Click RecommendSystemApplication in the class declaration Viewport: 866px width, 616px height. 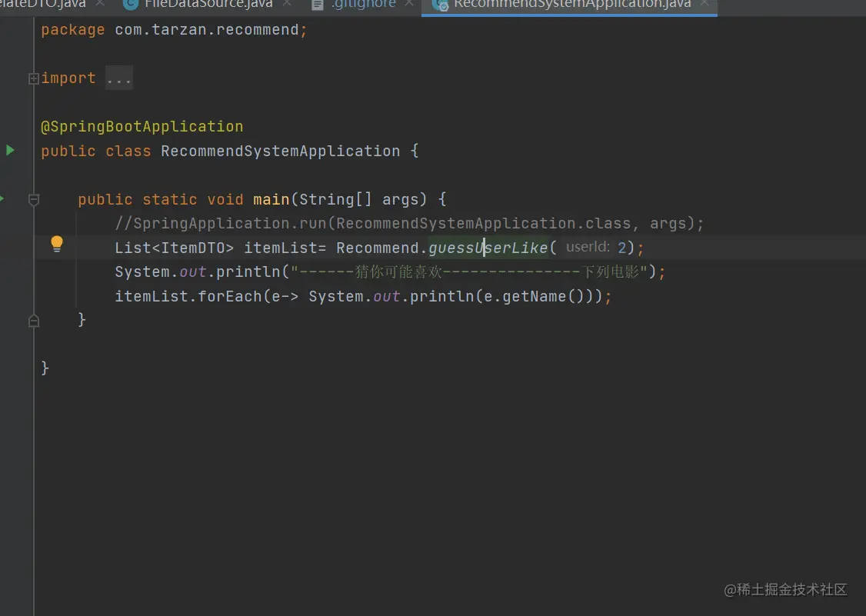[281, 151]
